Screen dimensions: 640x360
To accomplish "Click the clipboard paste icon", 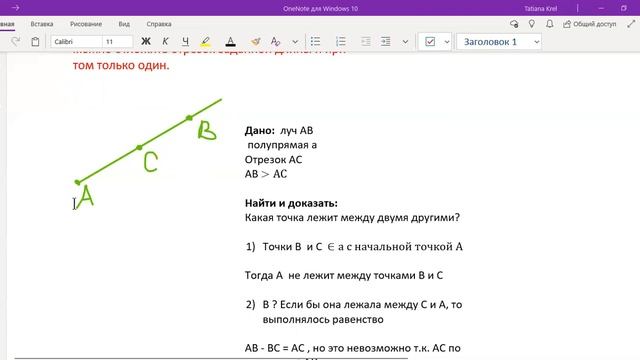I will click(36, 42).
